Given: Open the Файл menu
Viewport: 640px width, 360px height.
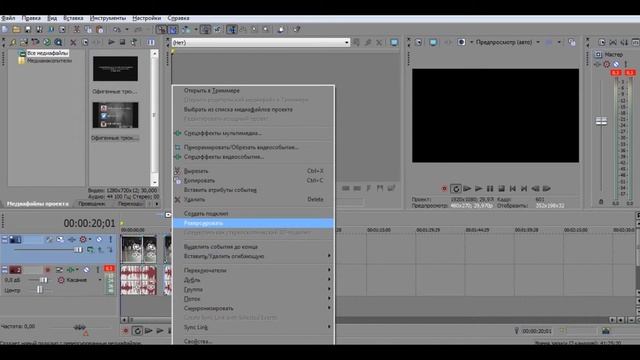Looking at the screenshot, I should (8, 18).
